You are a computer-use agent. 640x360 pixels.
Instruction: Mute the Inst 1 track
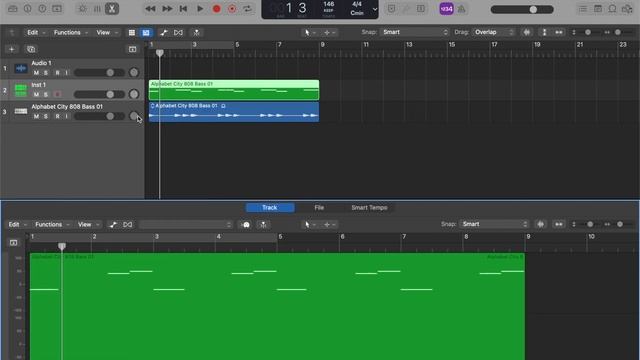tap(36, 95)
